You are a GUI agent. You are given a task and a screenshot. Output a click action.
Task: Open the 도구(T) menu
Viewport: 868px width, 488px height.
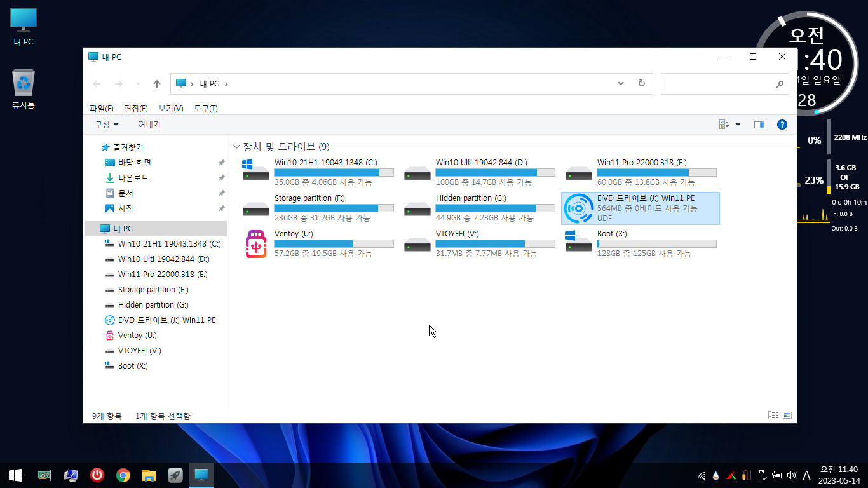coord(206,109)
